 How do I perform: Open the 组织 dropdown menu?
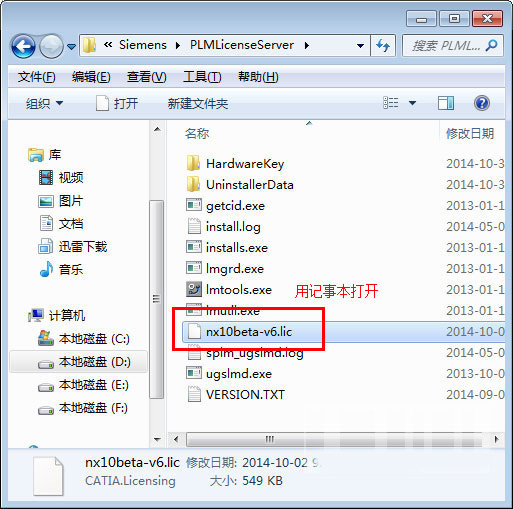[x=44, y=104]
